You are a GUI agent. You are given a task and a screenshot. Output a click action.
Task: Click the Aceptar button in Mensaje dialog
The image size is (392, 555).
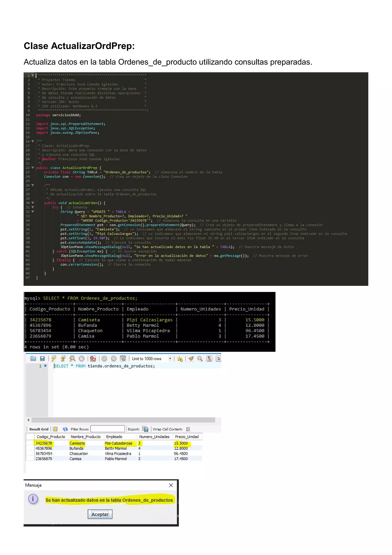click(x=100, y=514)
